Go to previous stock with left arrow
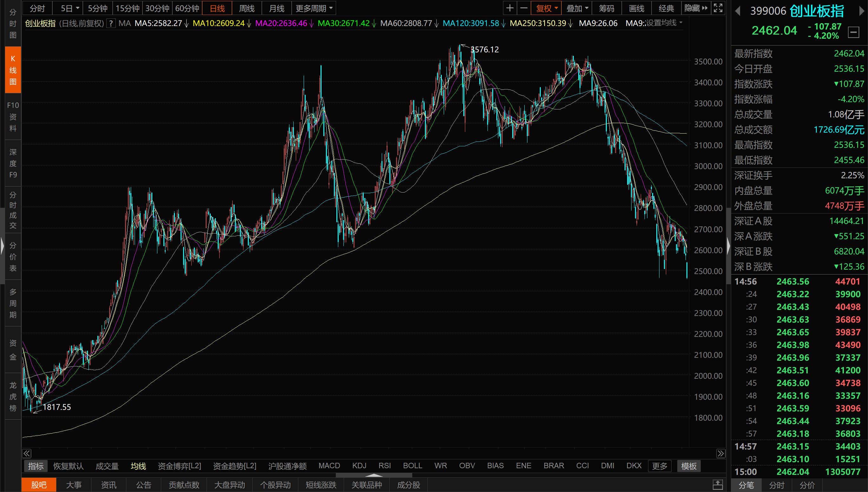The height and width of the screenshot is (492, 868). tap(738, 11)
